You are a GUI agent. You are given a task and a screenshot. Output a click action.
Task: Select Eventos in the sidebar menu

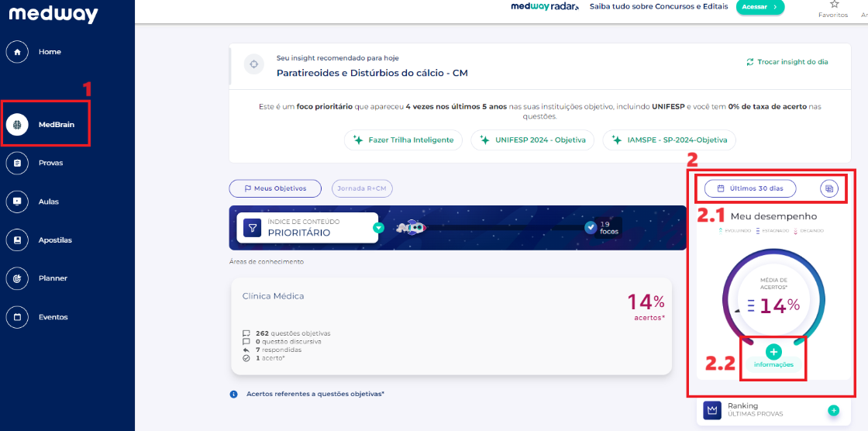coord(53,317)
